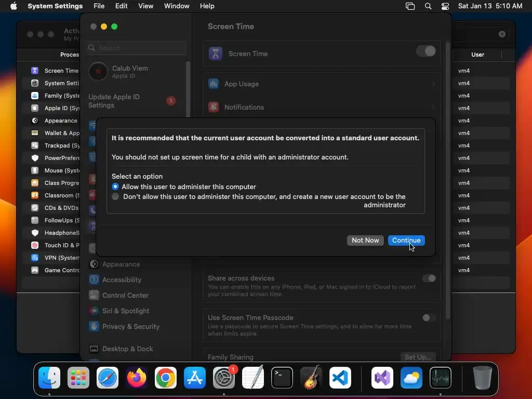Click the sidebar Search field
The height and width of the screenshot is (399, 532).
137,48
